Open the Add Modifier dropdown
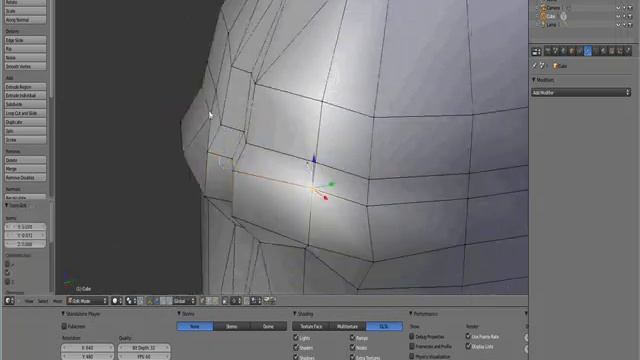The width and height of the screenshot is (640, 360). pos(581,93)
